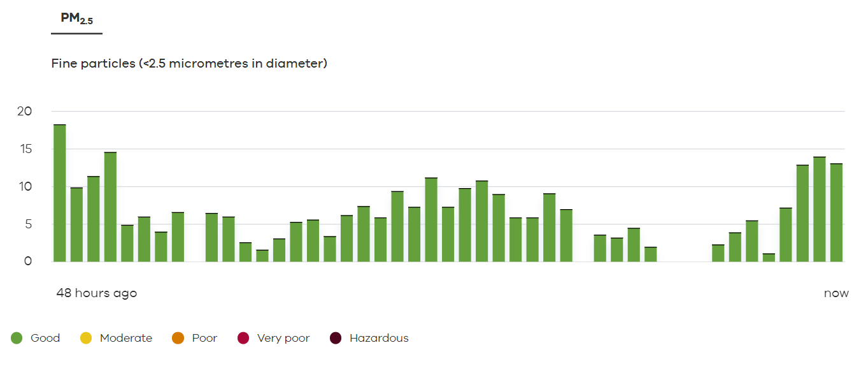Click the crimson Very poor legend dot

pyautogui.click(x=243, y=338)
